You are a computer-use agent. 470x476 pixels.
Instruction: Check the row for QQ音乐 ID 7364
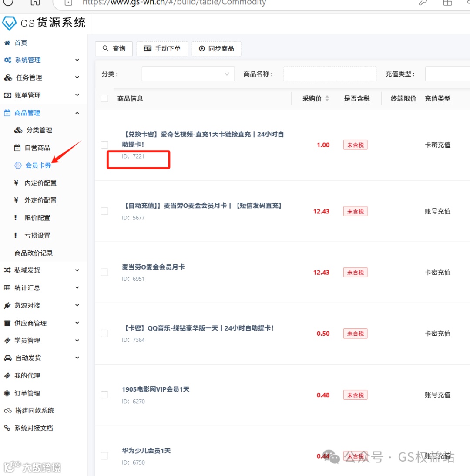click(104, 333)
